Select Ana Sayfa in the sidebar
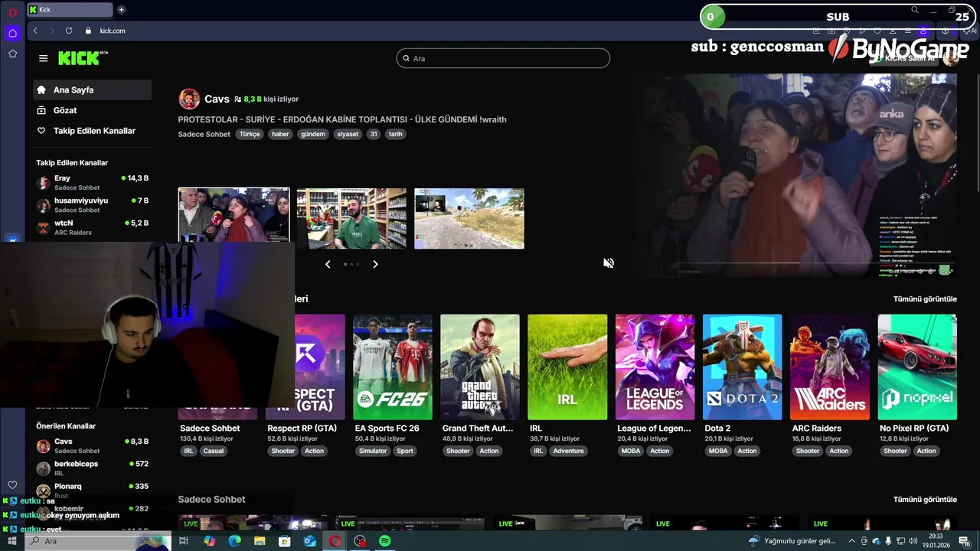 [x=92, y=90]
